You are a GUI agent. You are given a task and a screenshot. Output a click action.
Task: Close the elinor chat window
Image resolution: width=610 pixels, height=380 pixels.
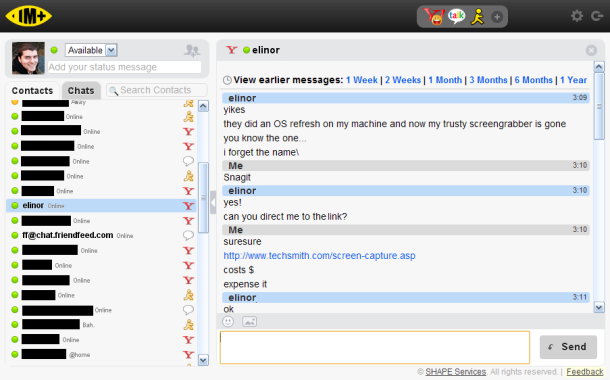click(x=591, y=50)
